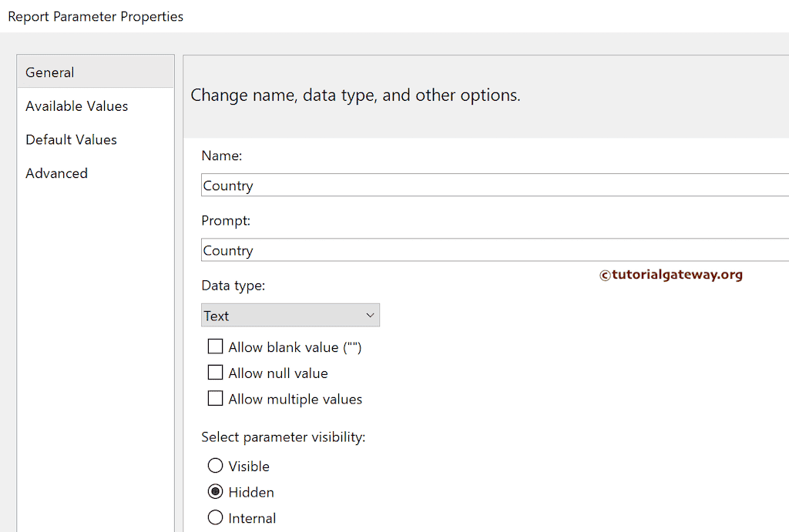The image size is (789, 532).
Task: Go to the Default Values page
Action: (71, 139)
